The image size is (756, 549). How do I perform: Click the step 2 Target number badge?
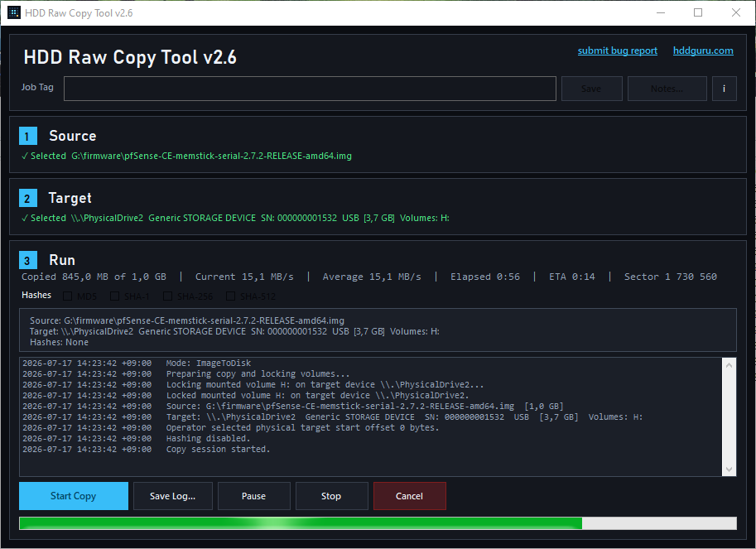(x=28, y=198)
